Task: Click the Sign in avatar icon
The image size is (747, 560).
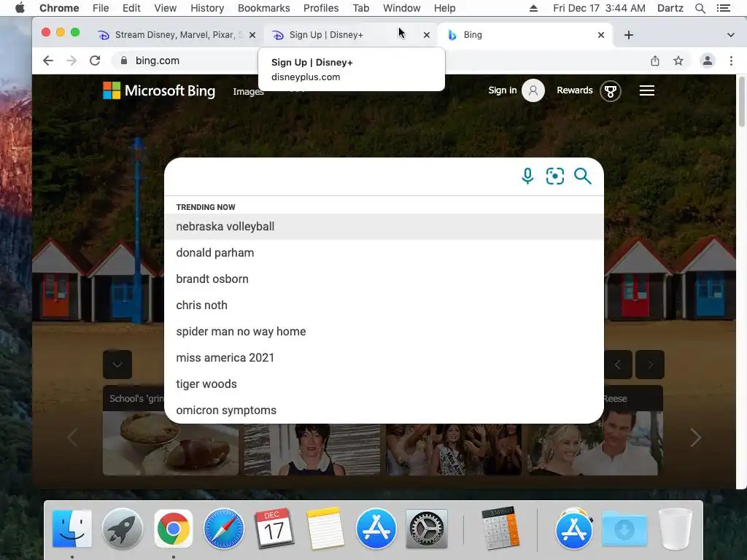Action: 533,90
